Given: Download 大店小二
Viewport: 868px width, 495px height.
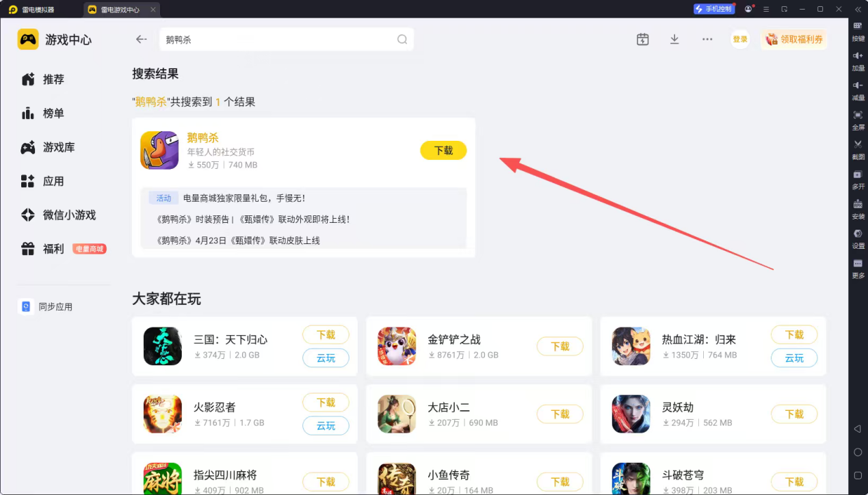Looking at the screenshot, I should (x=560, y=414).
